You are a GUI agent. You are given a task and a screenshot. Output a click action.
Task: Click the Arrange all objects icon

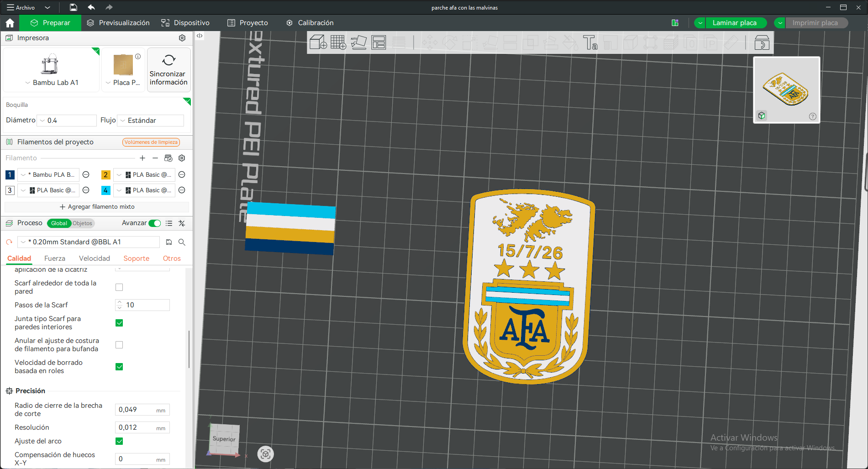pyautogui.click(x=379, y=42)
